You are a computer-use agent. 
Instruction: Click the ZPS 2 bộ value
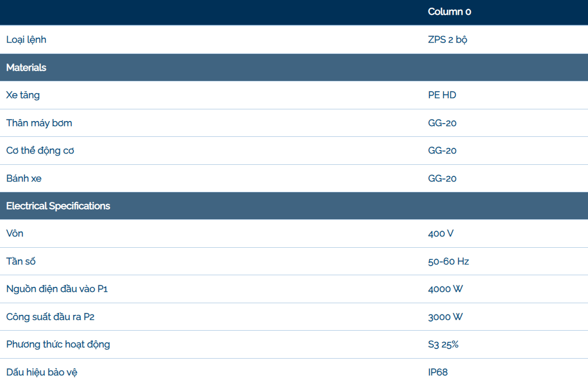447,40
